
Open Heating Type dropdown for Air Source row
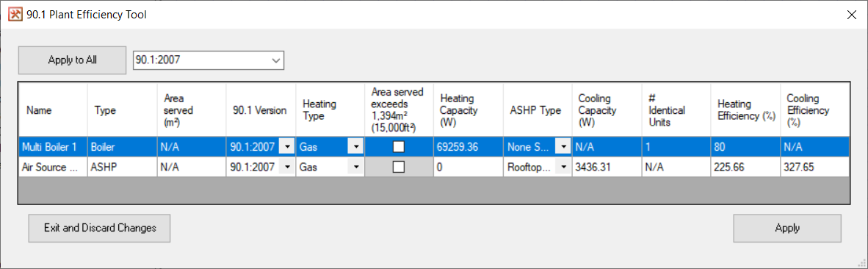click(x=355, y=167)
